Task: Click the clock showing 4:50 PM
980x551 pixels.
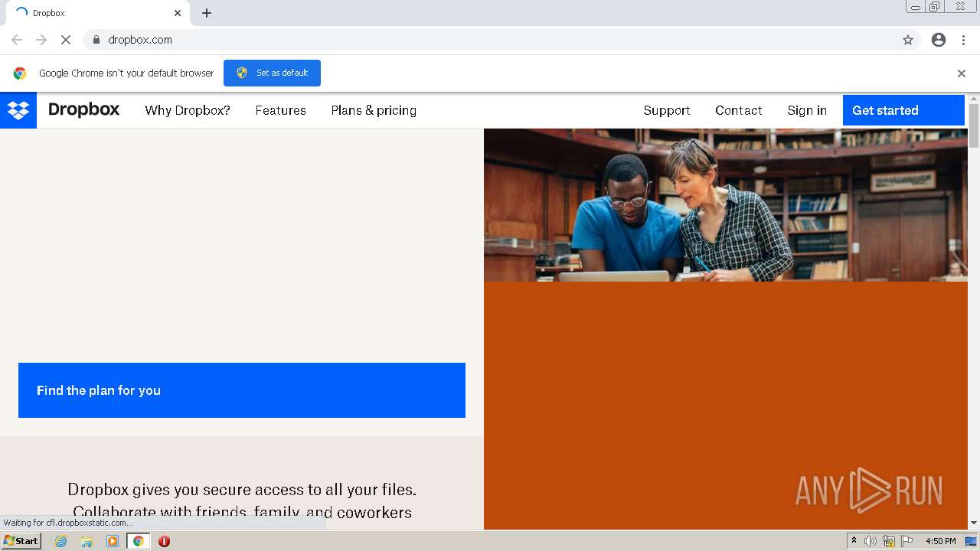Action: point(940,541)
